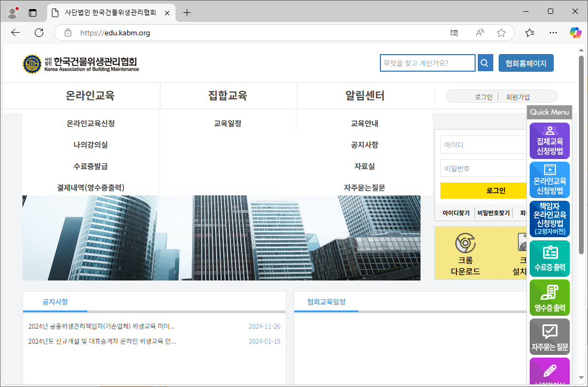Open notice 2024년 공중위생관리책임자(기존업체) 위생교육
Image resolution: width=588 pixels, height=387 pixels.
101,327
